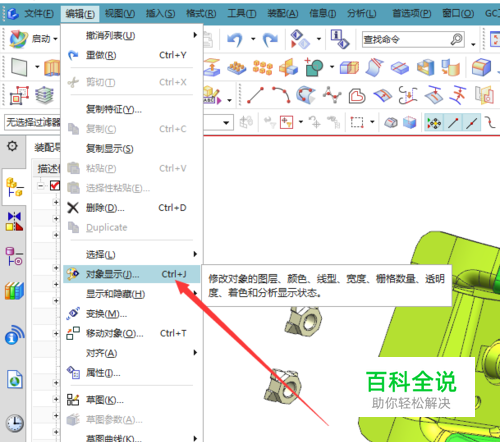Screen dimensions: 500x442
Task: Choose 对象显示(J)... menu entry
Action: click(132, 274)
